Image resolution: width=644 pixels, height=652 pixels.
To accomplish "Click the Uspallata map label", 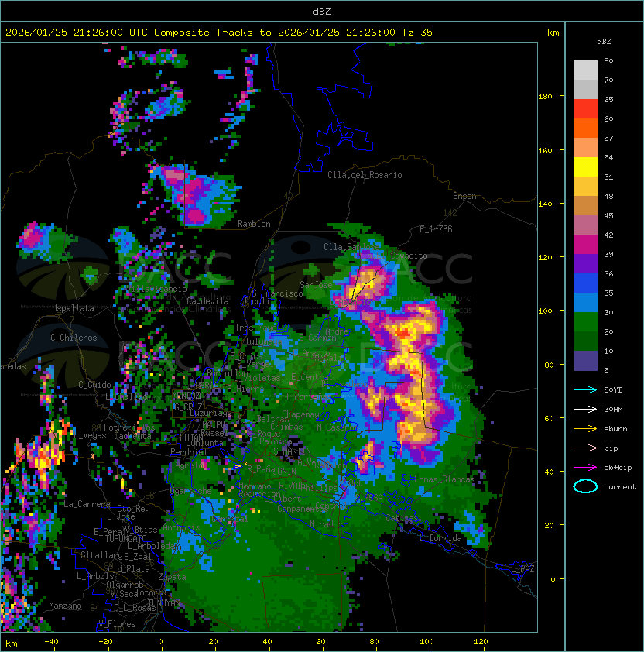I will (x=73, y=308).
